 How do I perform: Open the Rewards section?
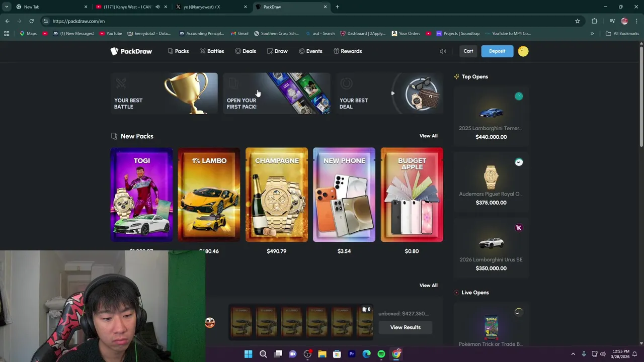point(348,51)
